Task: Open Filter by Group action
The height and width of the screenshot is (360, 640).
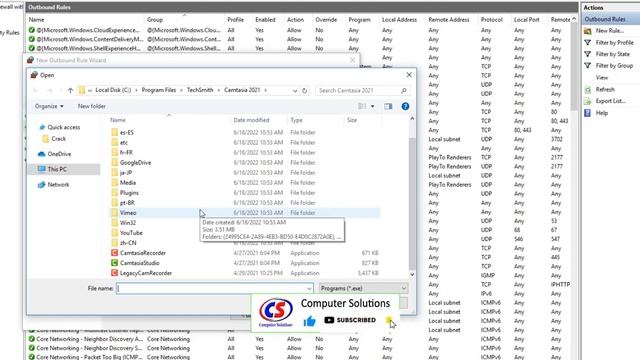Action: point(614,65)
